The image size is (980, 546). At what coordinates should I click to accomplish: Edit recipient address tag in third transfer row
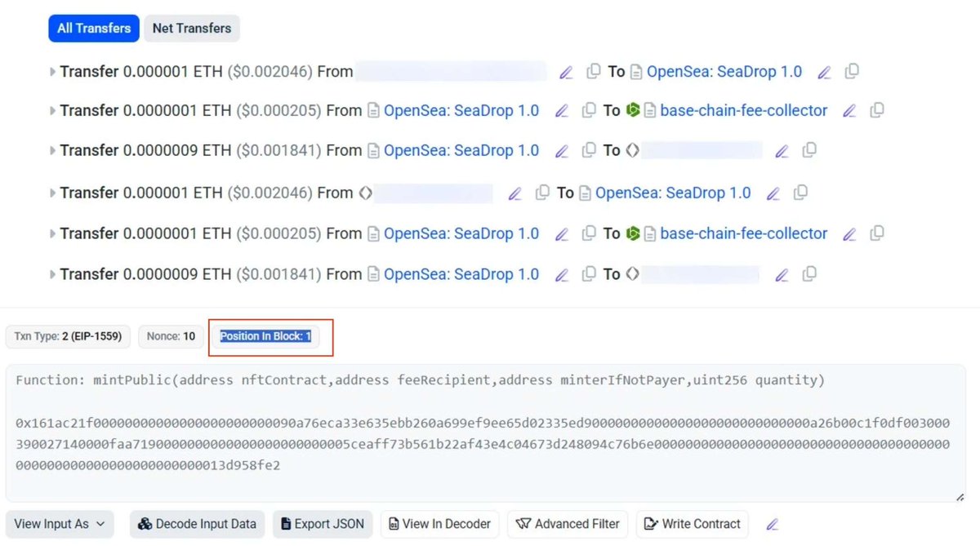click(x=782, y=152)
